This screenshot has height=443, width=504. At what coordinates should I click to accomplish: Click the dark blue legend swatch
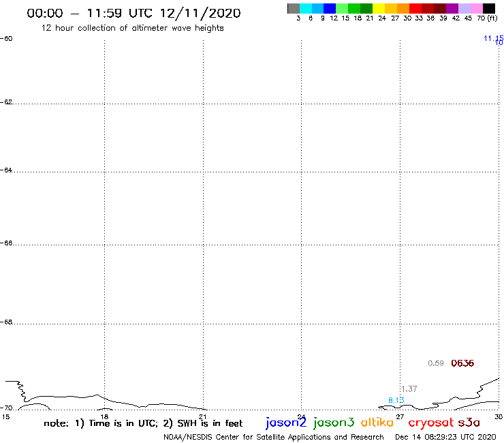coord(330,8)
